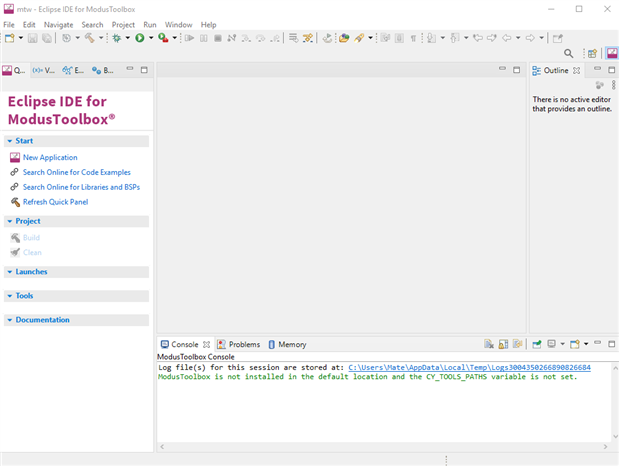Open the Edit menu

pyautogui.click(x=29, y=24)
